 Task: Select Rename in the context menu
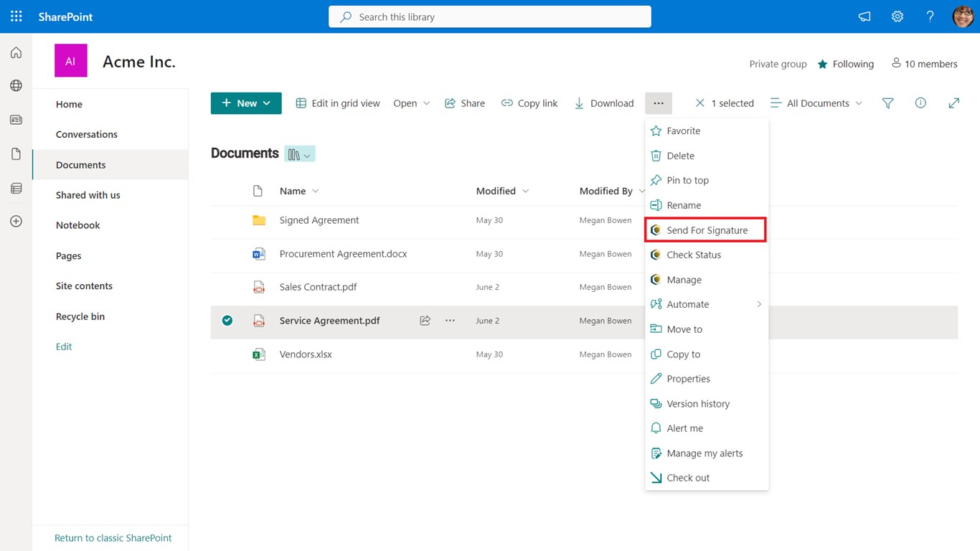point(707,205)
